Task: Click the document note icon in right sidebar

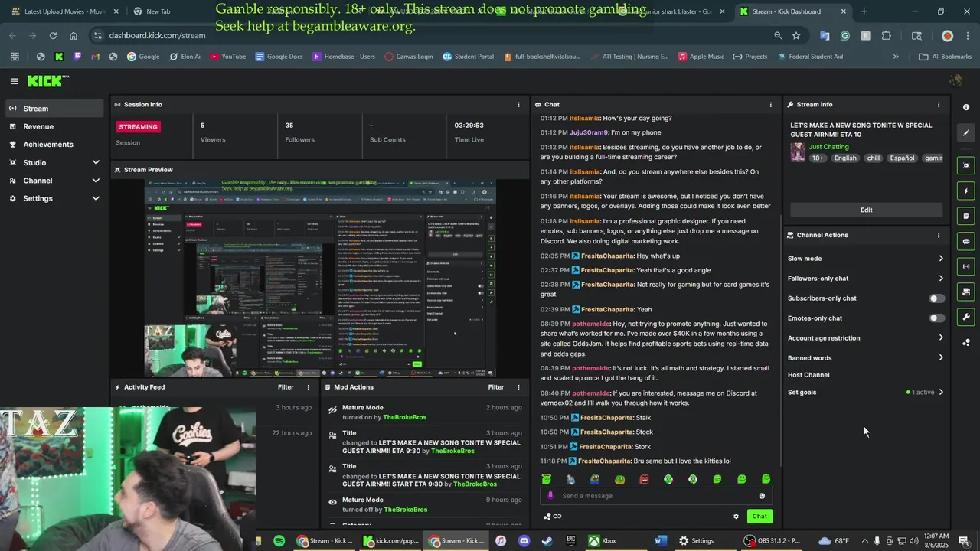Action: [x=966, y=216]
